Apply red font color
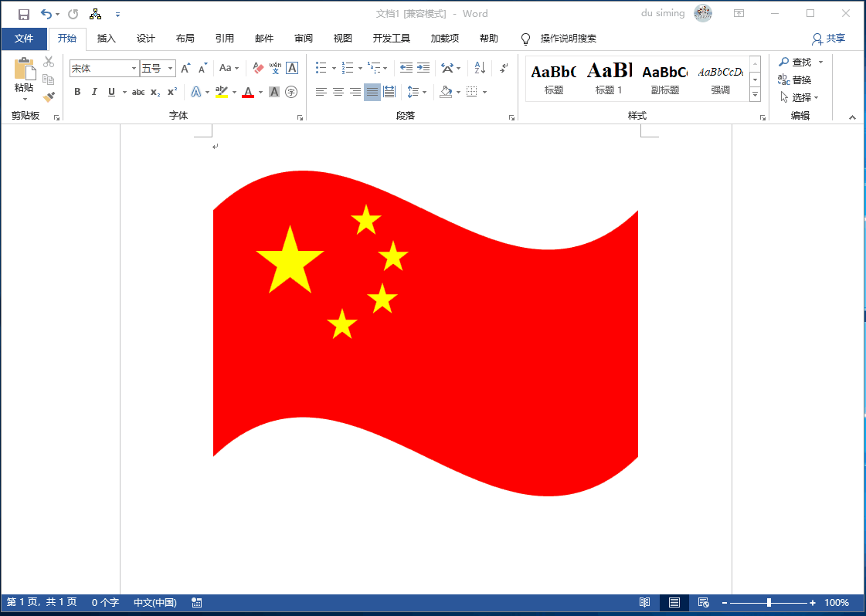This screenshot has width=866, height=616. pos(248,92)
